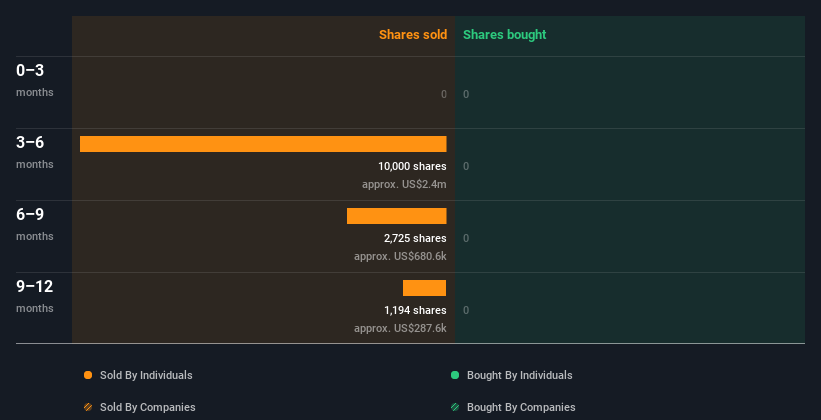Toggle the Sold By Companies legend label
Screen dimensions: 821x420
coord(148,407)
